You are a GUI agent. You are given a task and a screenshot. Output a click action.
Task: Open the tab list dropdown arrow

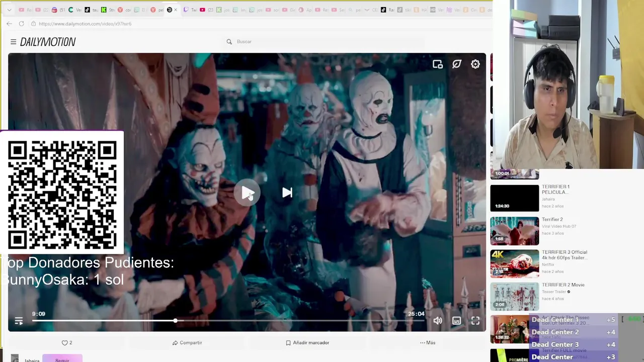pyautogui.click(x=9, y=10)
